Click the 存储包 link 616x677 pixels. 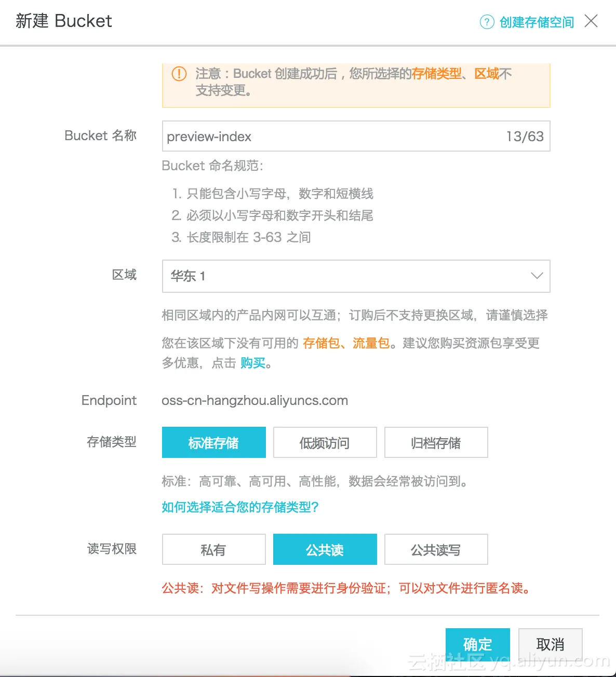coord(321,343)
